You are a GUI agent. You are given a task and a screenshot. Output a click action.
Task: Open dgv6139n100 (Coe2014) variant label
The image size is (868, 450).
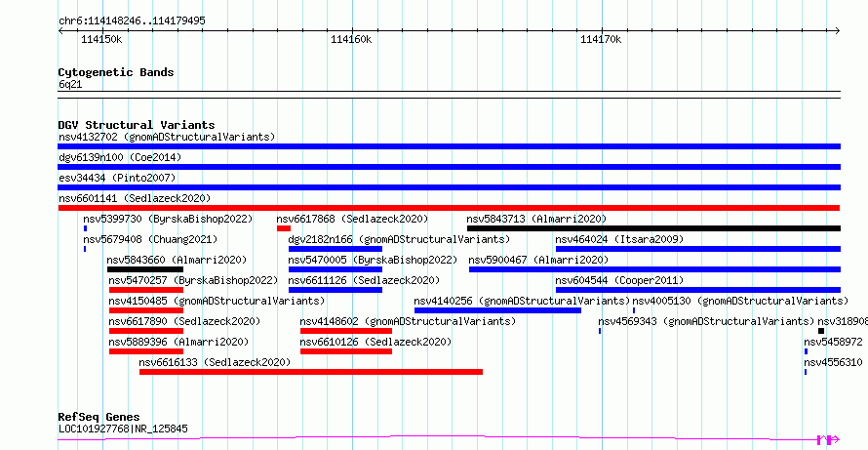coord(120,157)
